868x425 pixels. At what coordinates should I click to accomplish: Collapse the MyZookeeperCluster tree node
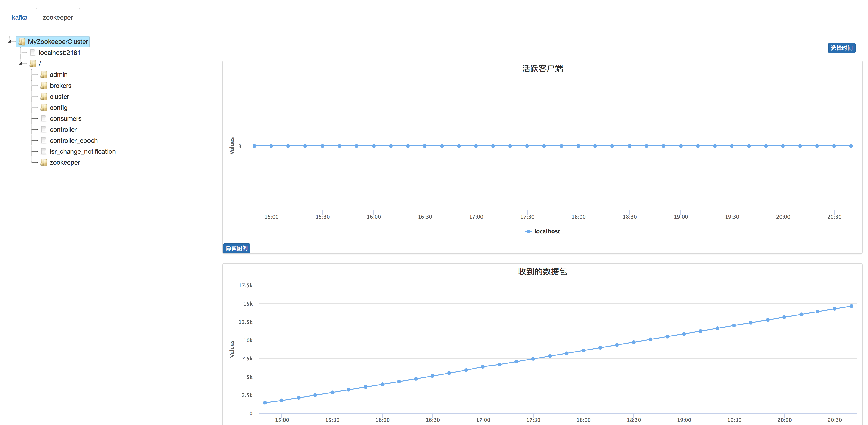coord(10,41)
